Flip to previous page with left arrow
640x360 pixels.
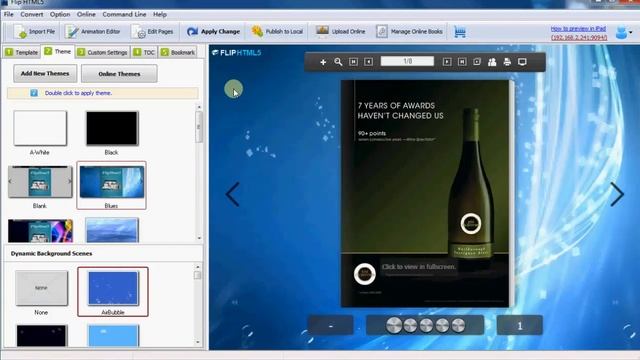[232, 194]
